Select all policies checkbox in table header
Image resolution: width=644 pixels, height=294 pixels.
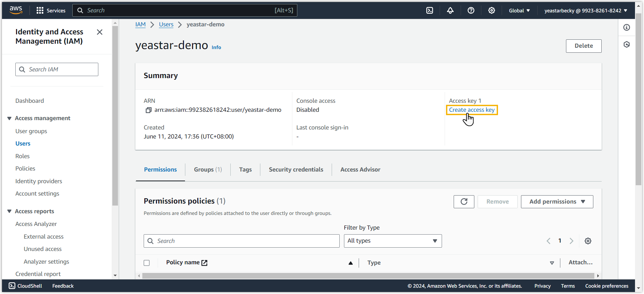147,263
